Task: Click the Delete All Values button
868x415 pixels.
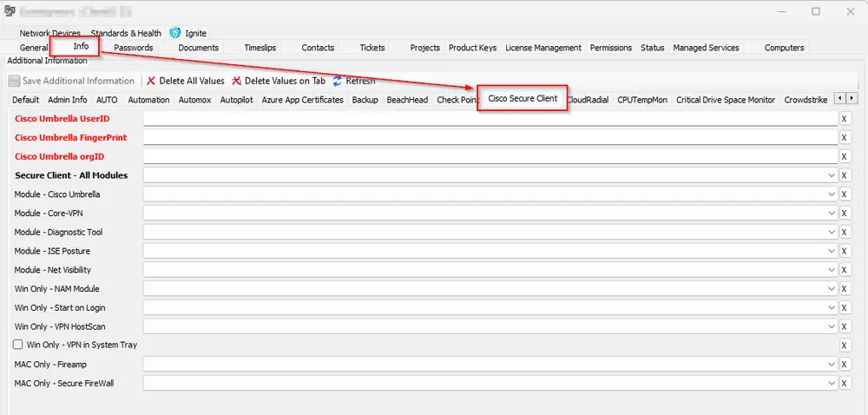Action: click(186, 81)
